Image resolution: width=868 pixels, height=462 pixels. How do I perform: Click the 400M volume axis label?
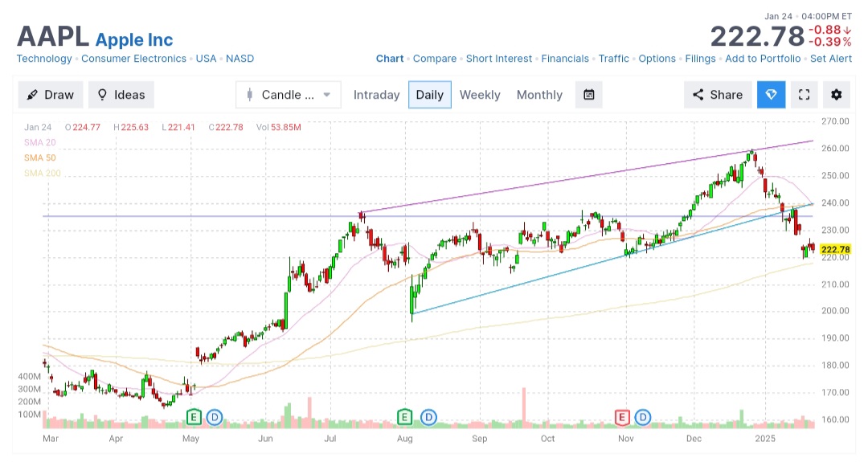pos(30,376)
